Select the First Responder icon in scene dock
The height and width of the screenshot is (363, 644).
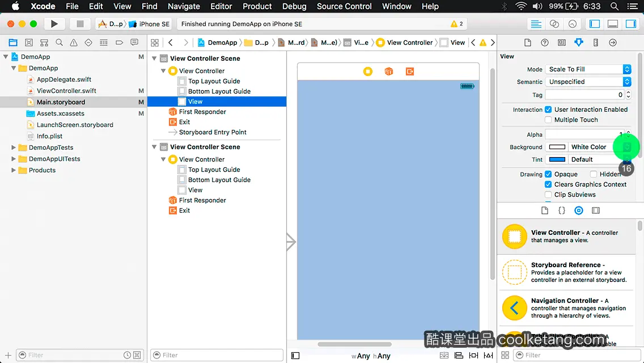point(388,71)
